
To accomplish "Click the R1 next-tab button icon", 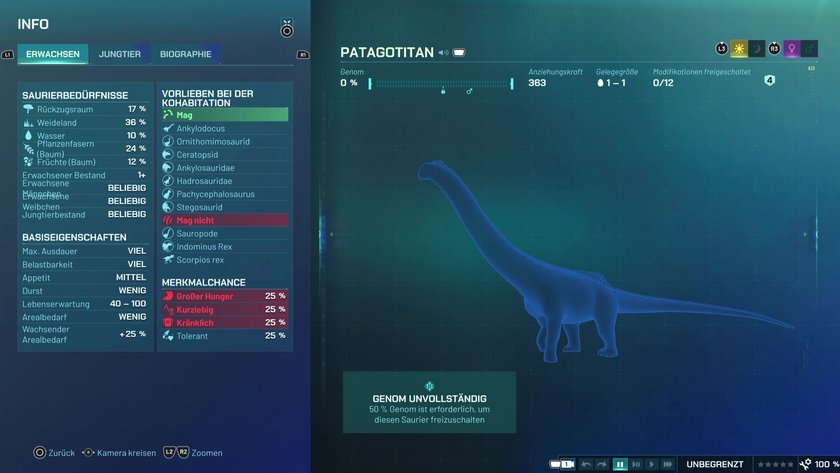I will [303, 55].
